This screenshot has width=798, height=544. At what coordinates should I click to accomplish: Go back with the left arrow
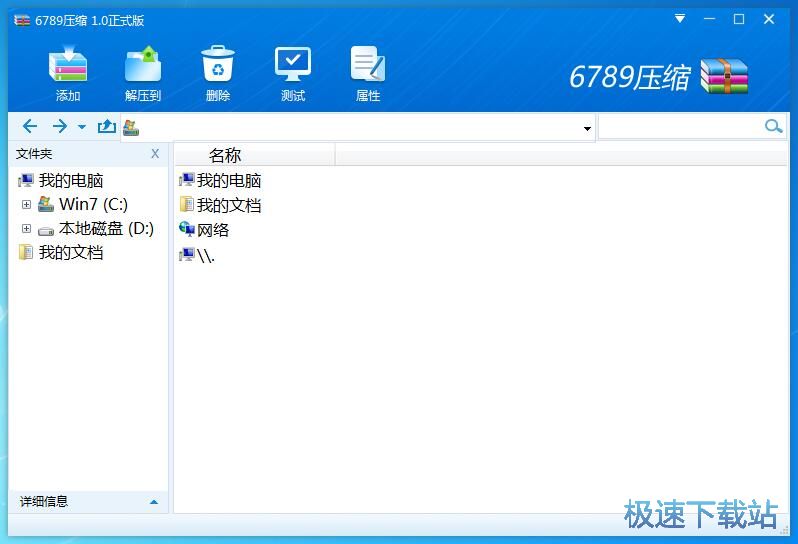tap(30, 126)
